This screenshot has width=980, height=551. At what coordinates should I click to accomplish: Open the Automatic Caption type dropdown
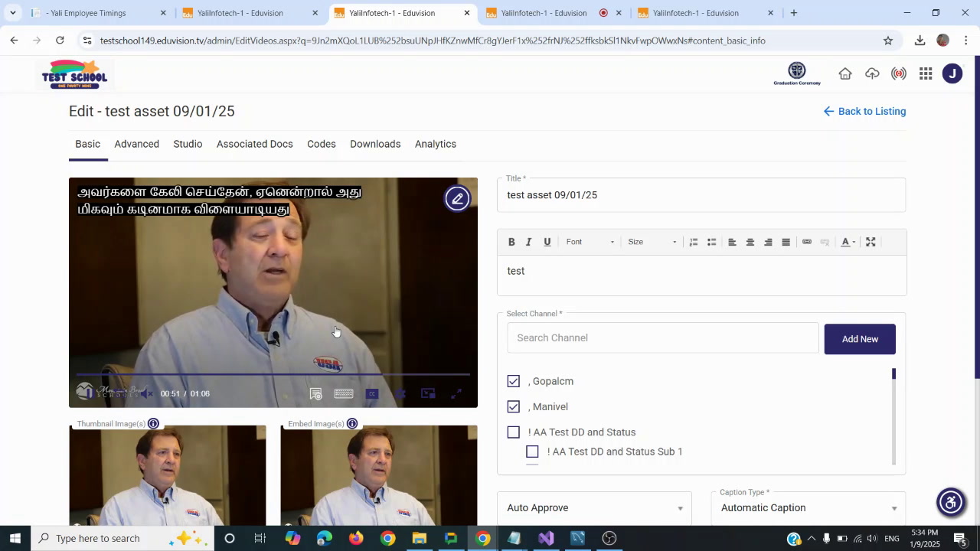pos(808,507)
